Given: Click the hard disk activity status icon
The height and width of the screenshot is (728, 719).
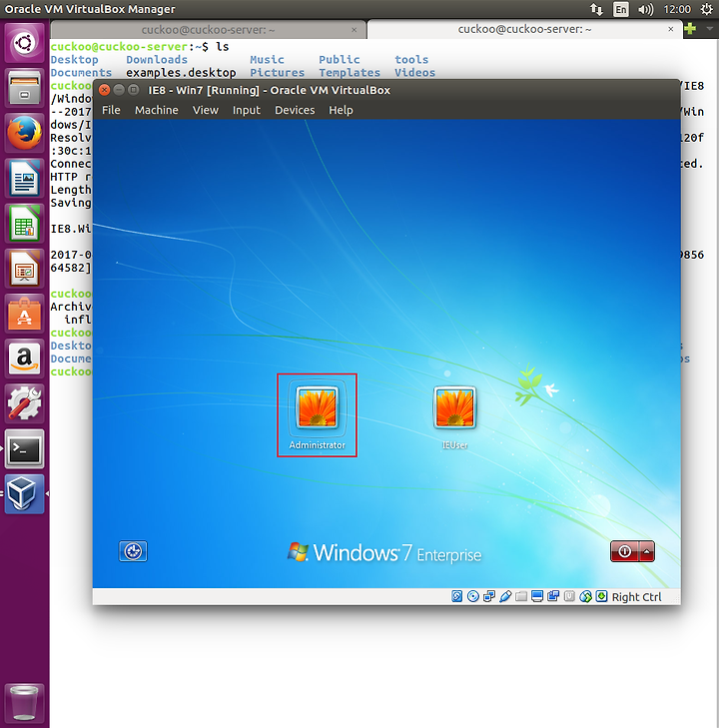Looking at the screenshot, I should [456, 596].
